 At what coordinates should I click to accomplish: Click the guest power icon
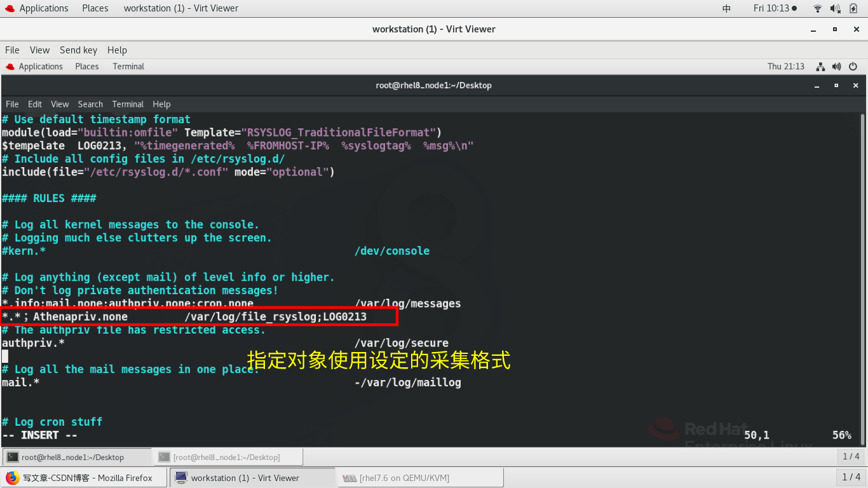853,66
